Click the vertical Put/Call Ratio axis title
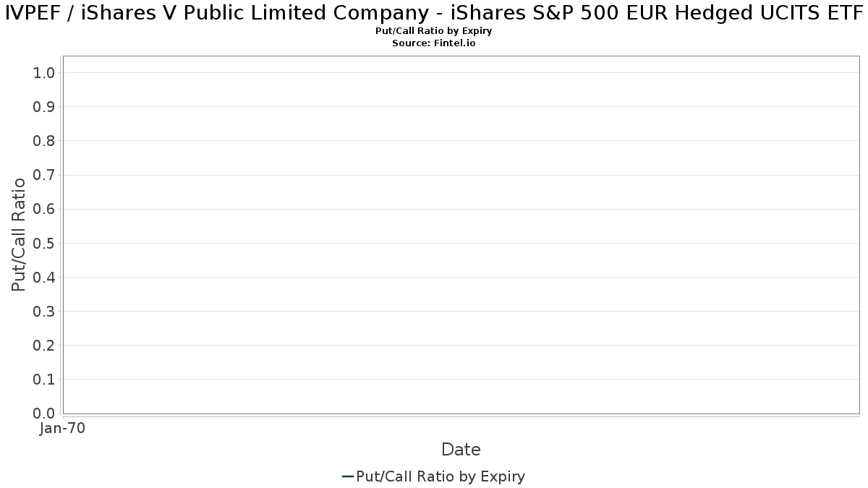868x488 pixels. click(x=19, y=234)
